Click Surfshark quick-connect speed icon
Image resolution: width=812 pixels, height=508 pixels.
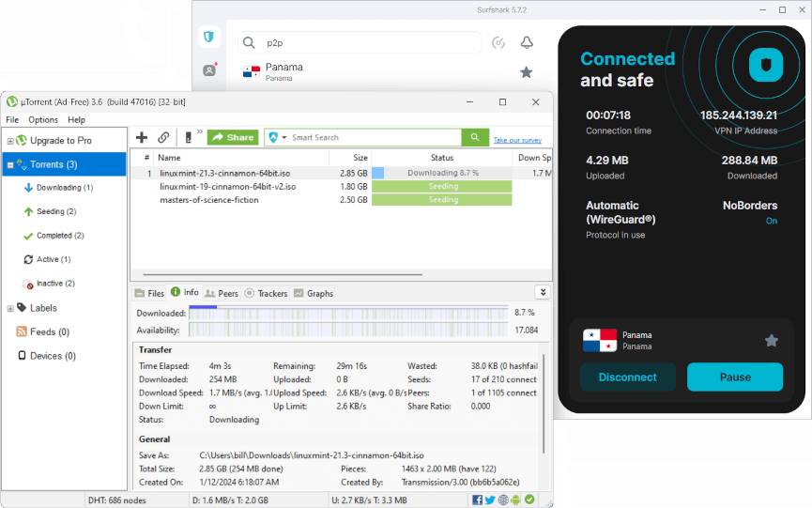pyautogui.click(x=498, y=42)
